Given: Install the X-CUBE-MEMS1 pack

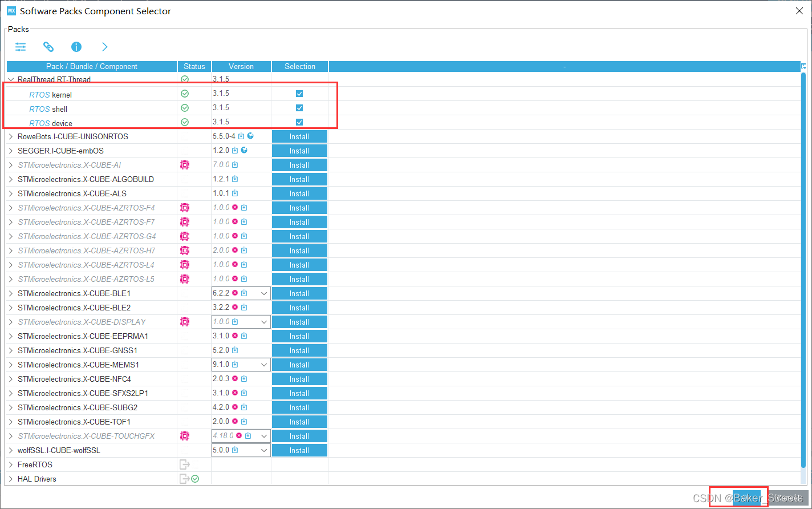Looking at the screenshot, I should (299, 365).
